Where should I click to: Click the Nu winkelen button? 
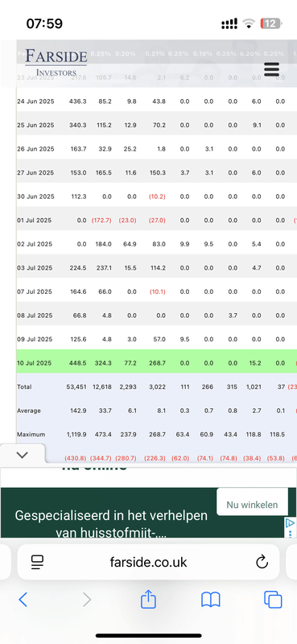(252, 505)
